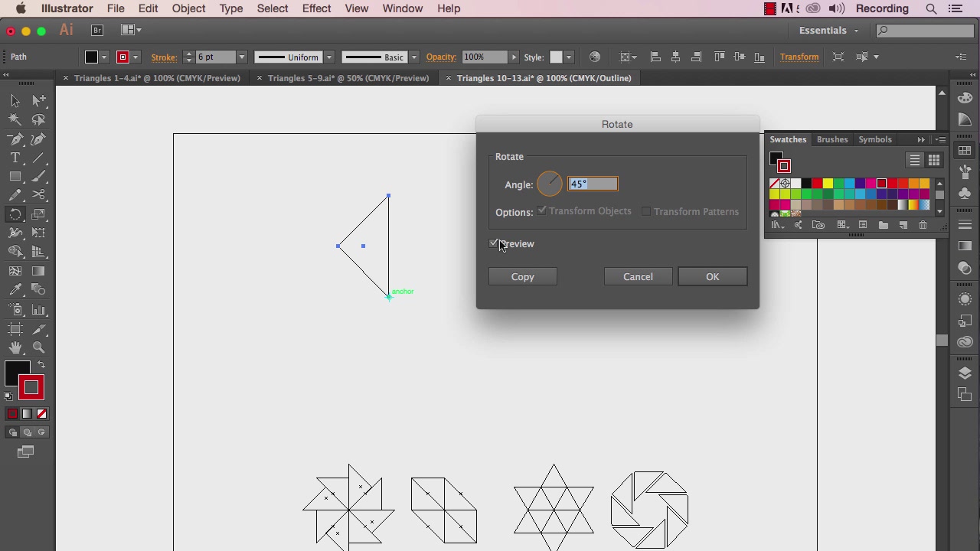Open the stroke weight dropdown
The width and height of the screenshot is (980, 551).
[241, 57]
